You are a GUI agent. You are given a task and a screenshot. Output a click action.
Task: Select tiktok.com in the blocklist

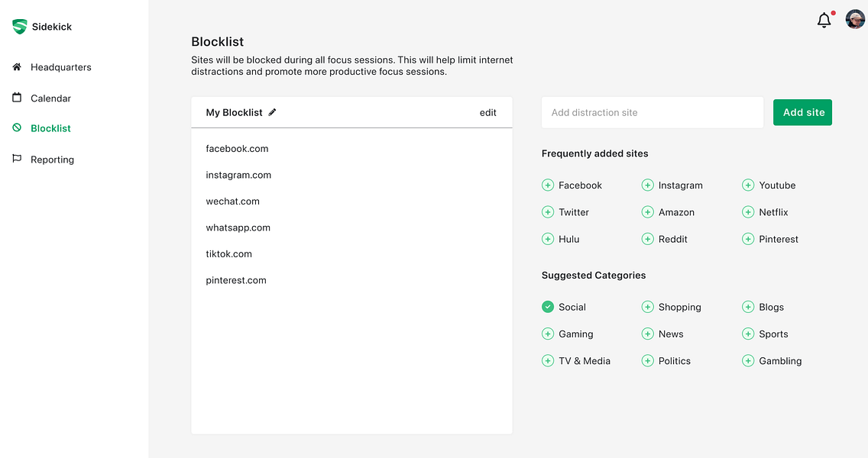[228, 254]
